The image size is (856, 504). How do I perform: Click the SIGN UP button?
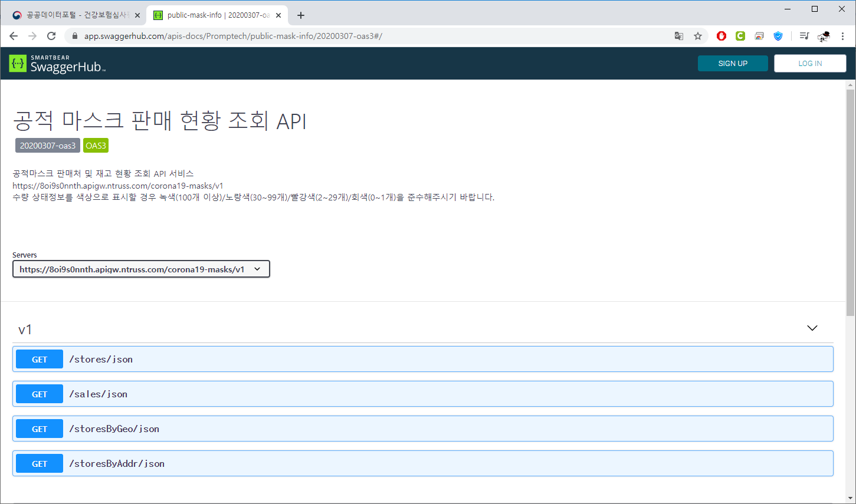click(x=733, y=63)
